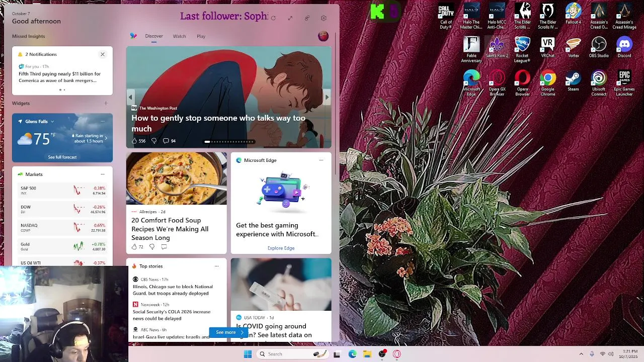Show next weather forecast detail arrow
The width and height of the screenshot is (644, 362).
(x=106, y=138)
